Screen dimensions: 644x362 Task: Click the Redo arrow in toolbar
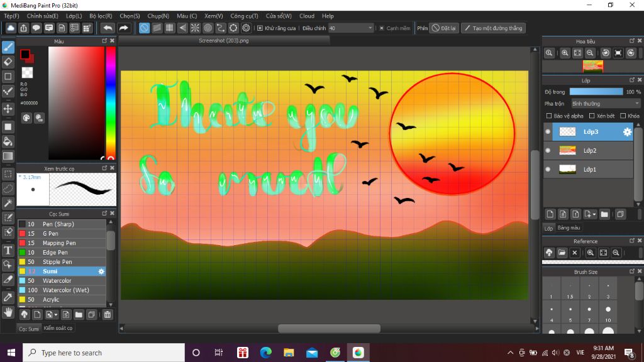coord(123,28)
